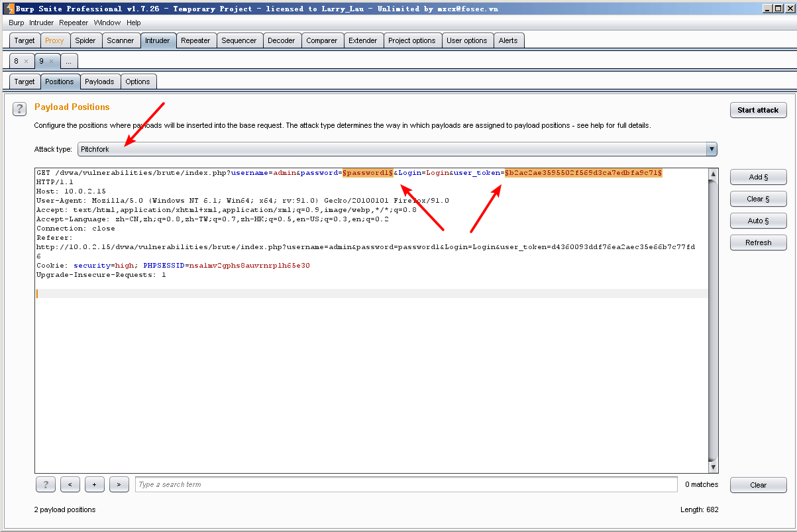797x532 pixels.
Task: Switch to the top-level Target tab
Action: pyautogui.click(x=25, y=40)
